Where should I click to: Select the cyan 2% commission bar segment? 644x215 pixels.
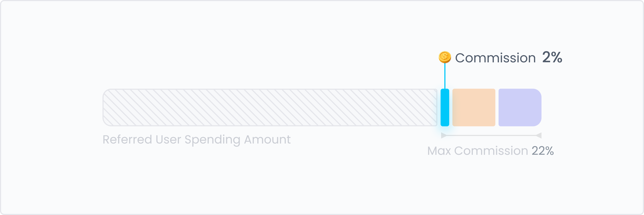445,107
